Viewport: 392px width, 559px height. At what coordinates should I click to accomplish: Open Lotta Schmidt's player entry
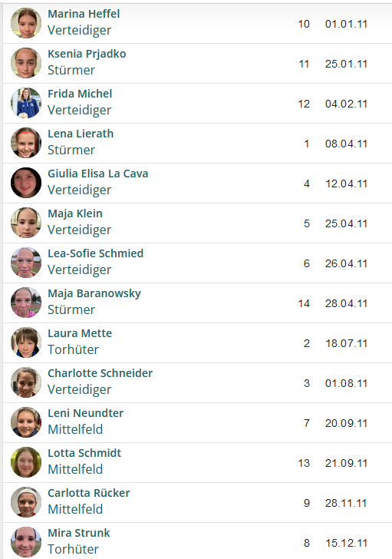pos(84,453)
